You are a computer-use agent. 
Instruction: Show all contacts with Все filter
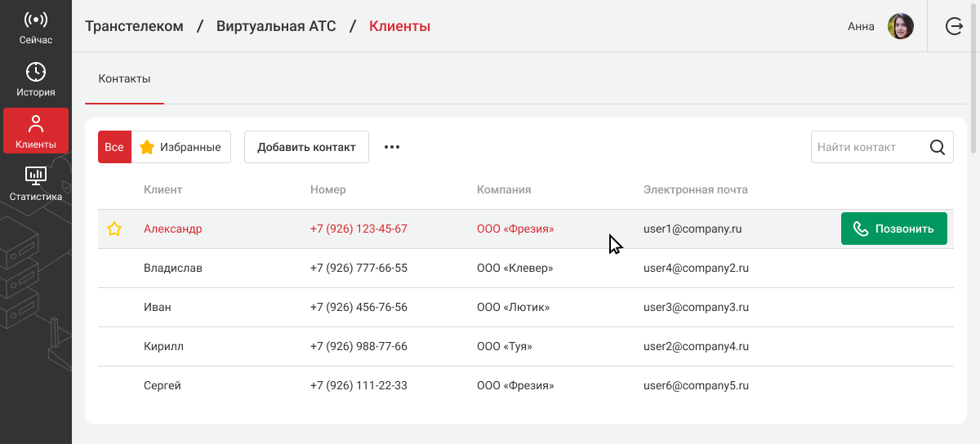pos(114,148)
